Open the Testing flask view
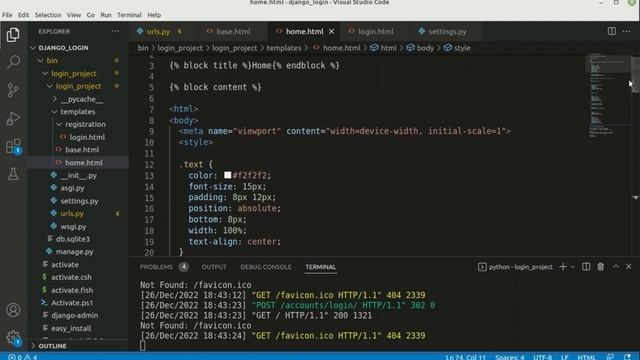The height and width of the screenshot is (360, 640). click(13, 174)
